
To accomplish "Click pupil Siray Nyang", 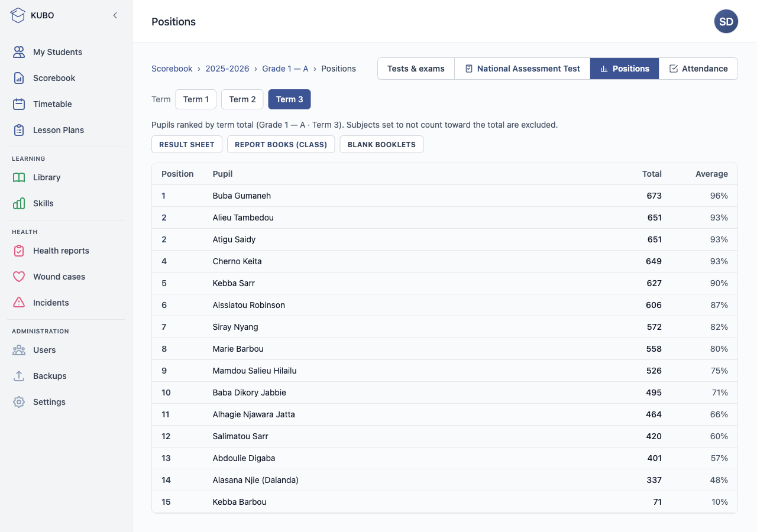I will coord(235,327).
